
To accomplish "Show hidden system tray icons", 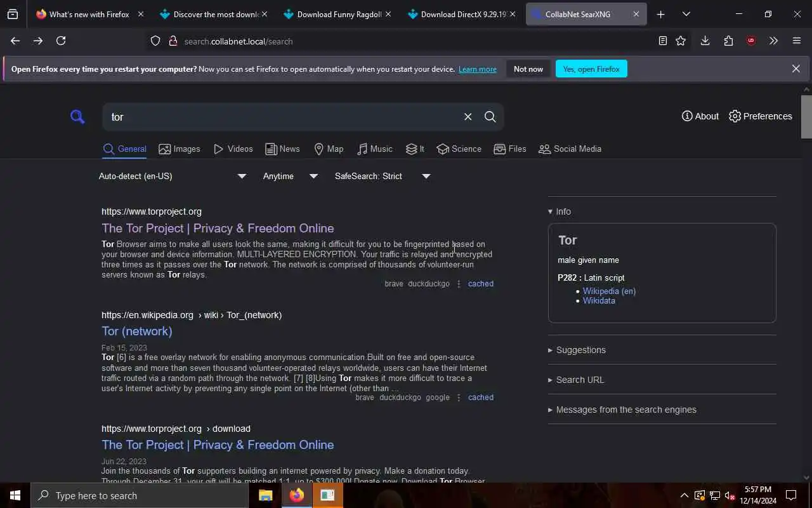I will [684, 495].
